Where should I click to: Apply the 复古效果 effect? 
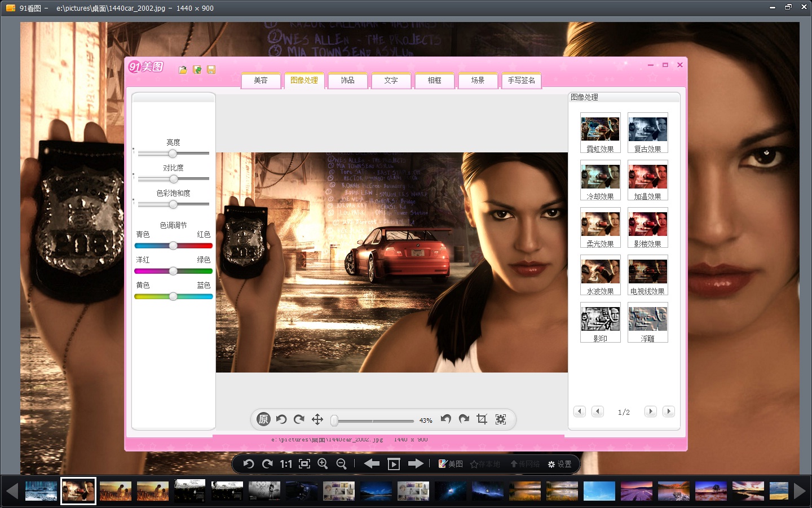click(648, 133)
